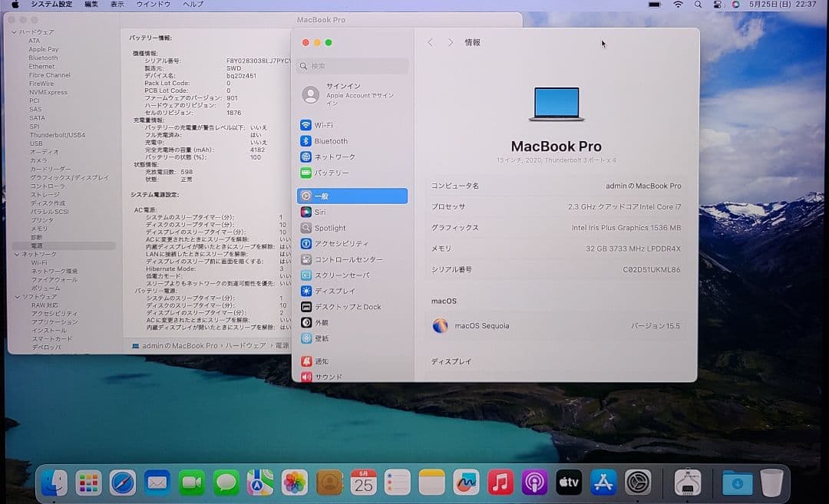Select メモリ in System Information sidebar
Image resolution: width=829 pixels, height=504 pixels.
pos(38,229)
